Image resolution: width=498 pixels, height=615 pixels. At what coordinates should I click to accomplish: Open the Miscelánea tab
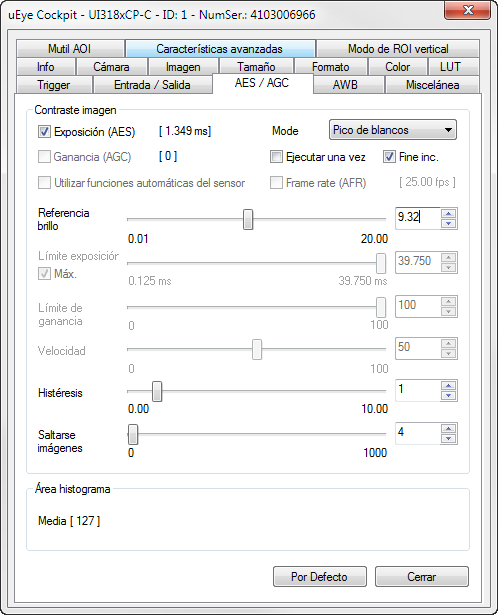click(x=433, y=85)
